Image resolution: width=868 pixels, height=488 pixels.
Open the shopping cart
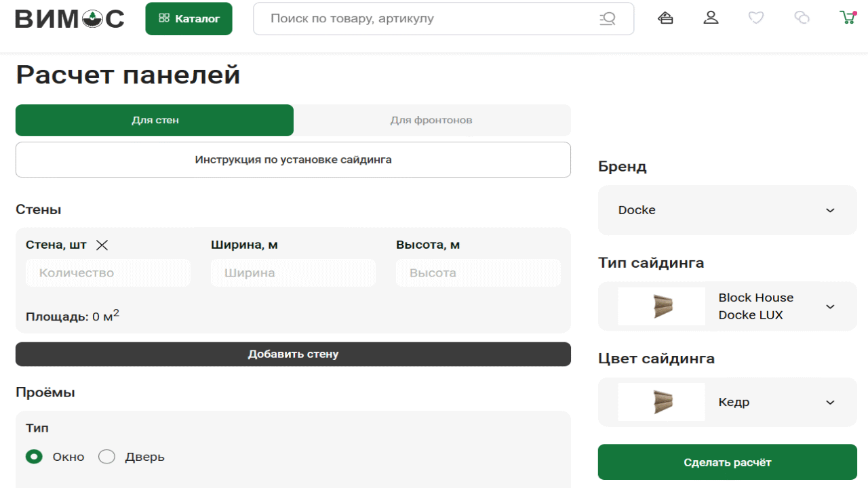847,18
